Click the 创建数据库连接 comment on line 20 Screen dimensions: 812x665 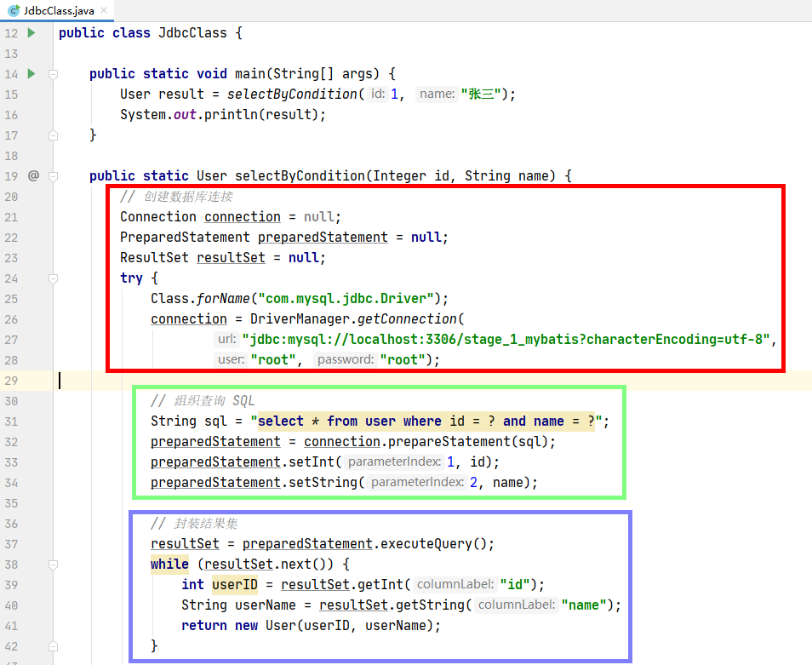tap(176, 197)
